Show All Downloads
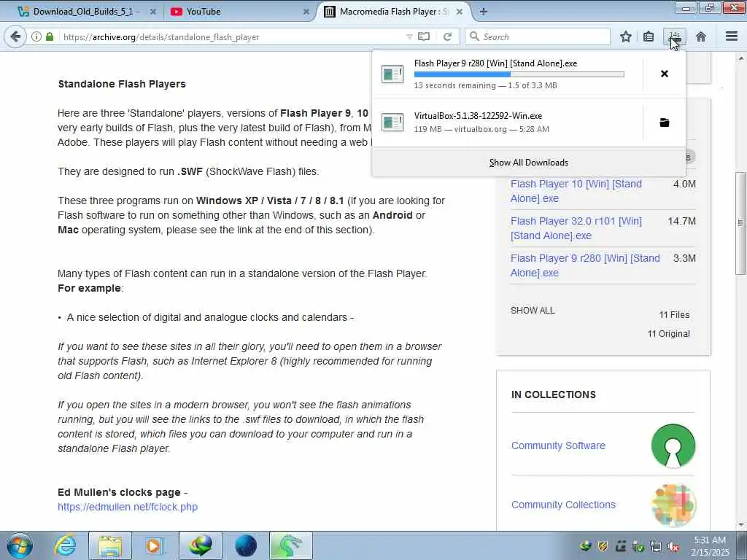747x560 pixels. [528, 163]
